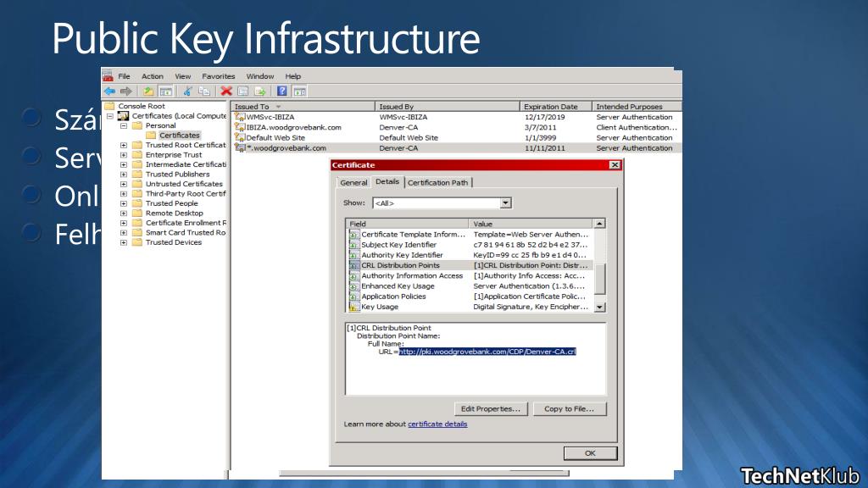Click the Subject Key Identifier field icon
868x488 pixels.
click(354, 245)
